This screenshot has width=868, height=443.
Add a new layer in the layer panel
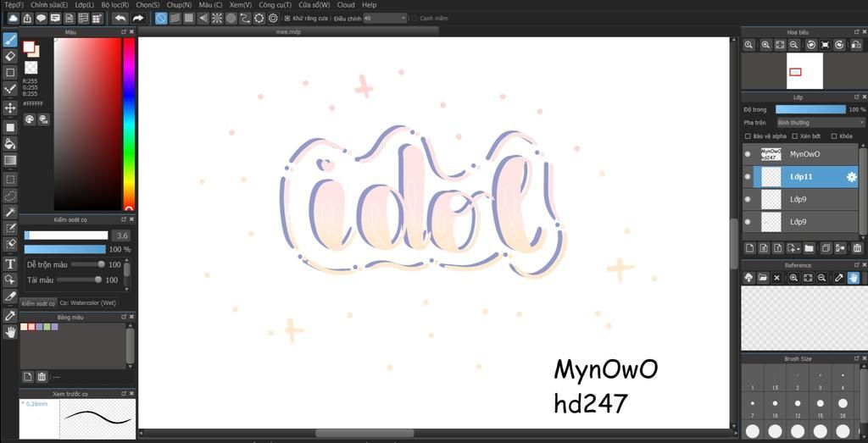click(748, 248)
